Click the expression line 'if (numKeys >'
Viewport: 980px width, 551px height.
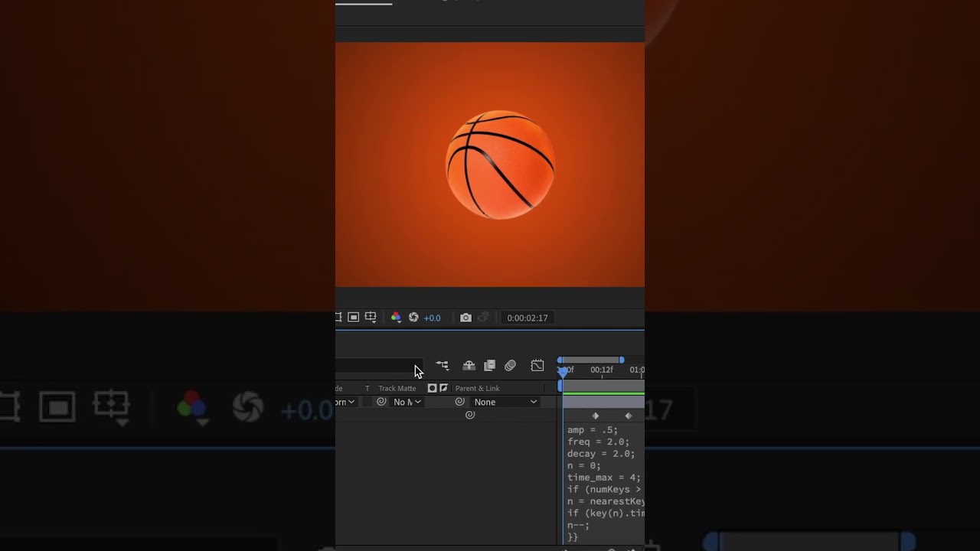[605, 490]
